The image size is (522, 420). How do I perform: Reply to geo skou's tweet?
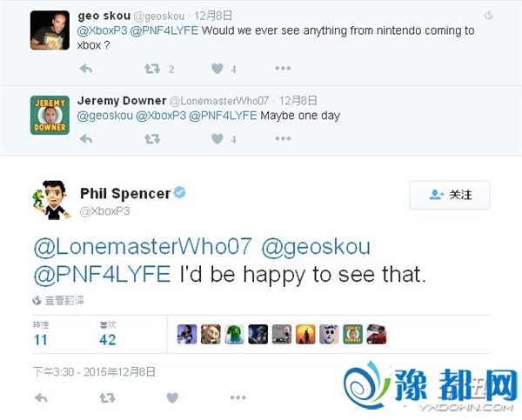point(85,69)
